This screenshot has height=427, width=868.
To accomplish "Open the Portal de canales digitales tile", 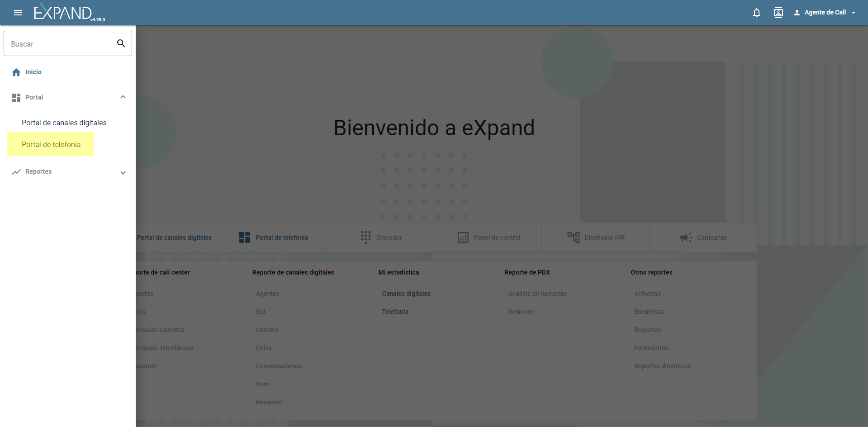I will pyautogui.click(x=174, y=237).
